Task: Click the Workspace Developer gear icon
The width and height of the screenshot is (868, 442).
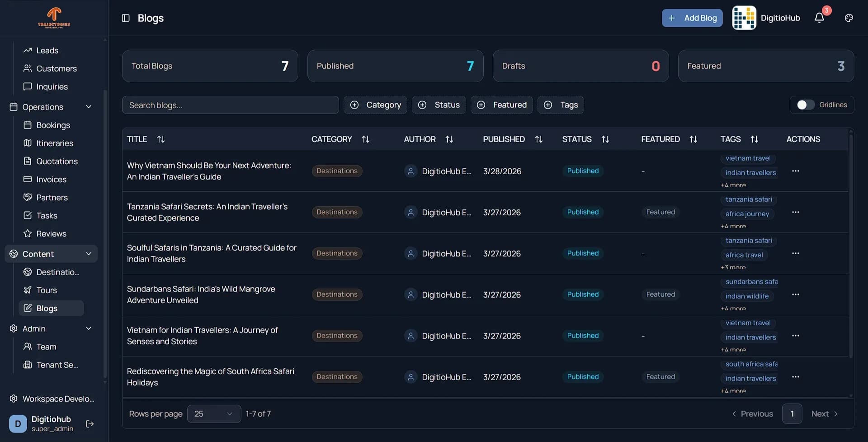Action: pos(14,399)
